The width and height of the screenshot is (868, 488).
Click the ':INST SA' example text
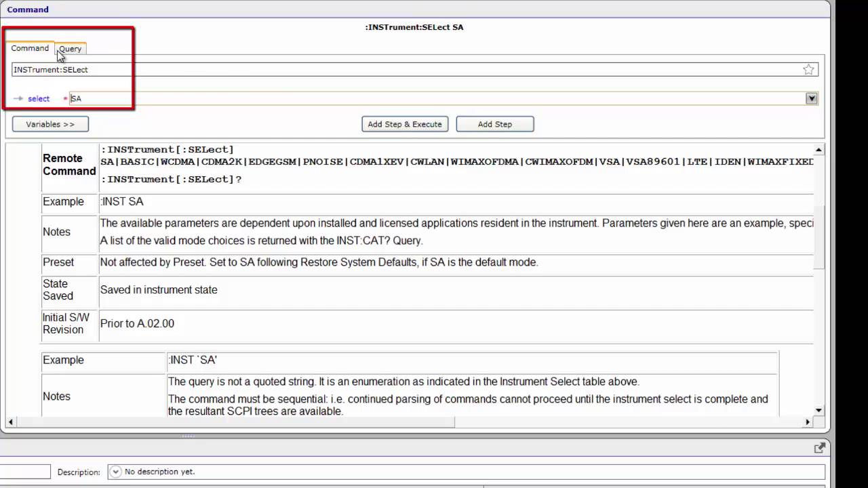122,201
